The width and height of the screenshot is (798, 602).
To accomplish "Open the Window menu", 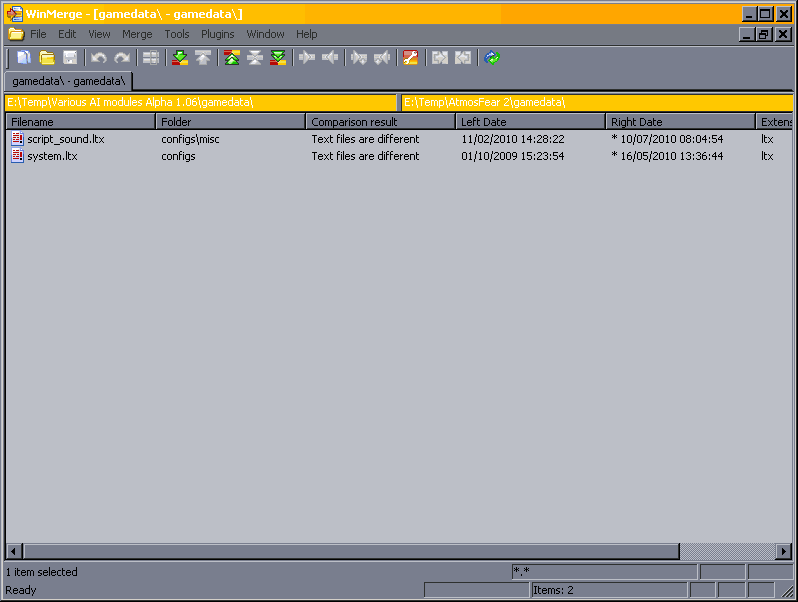I will coord(265,34).
